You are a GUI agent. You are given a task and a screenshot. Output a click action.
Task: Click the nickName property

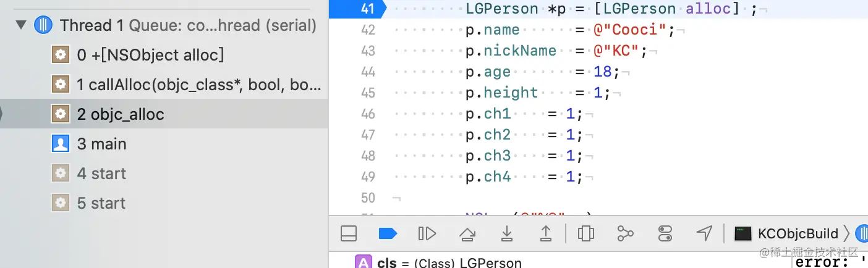coord(520,51)
